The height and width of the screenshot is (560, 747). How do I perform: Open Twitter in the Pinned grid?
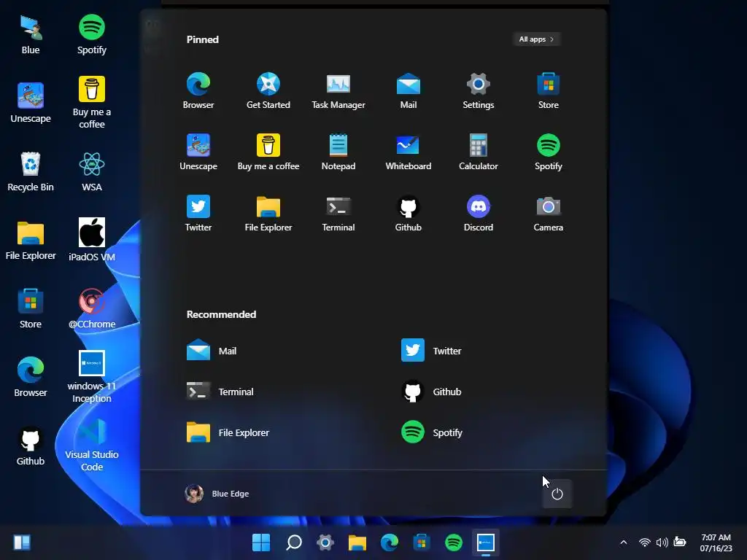point(198,213)
